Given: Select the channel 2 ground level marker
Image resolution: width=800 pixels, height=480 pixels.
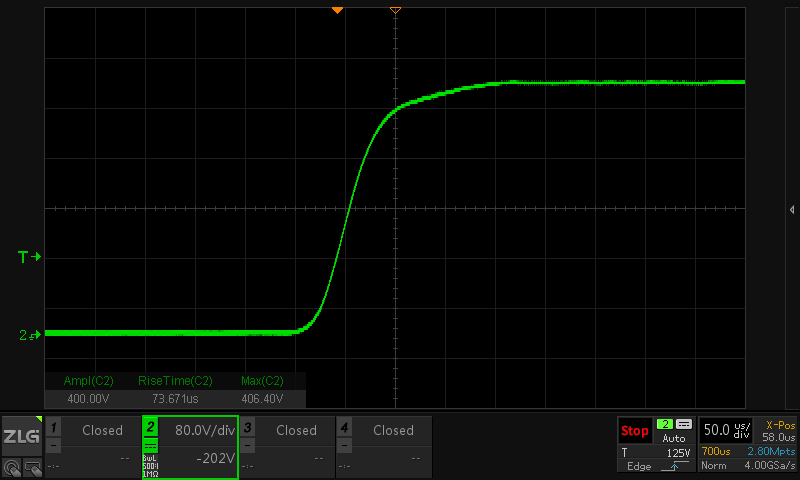Looking at the screenshot, I should [x=29, y=335].
